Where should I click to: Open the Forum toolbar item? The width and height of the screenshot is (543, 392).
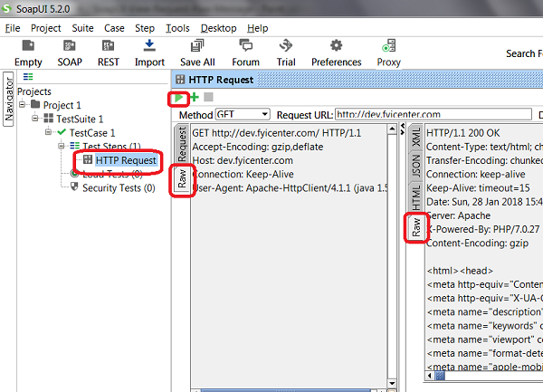point(245,53)
